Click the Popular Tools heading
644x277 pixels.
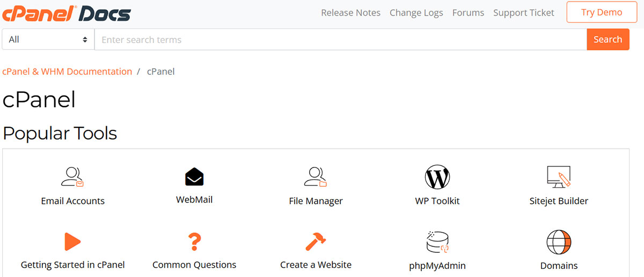[x=60, y=133]
